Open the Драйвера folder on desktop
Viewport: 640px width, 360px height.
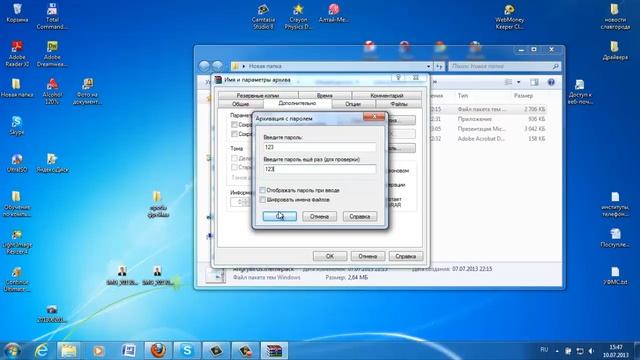point(615,50)
